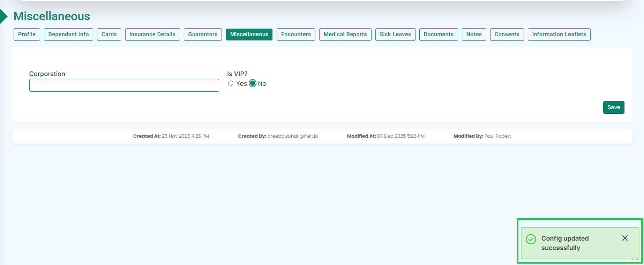
Task: Open the Documents tab
Action: click(x=439, y=35)
